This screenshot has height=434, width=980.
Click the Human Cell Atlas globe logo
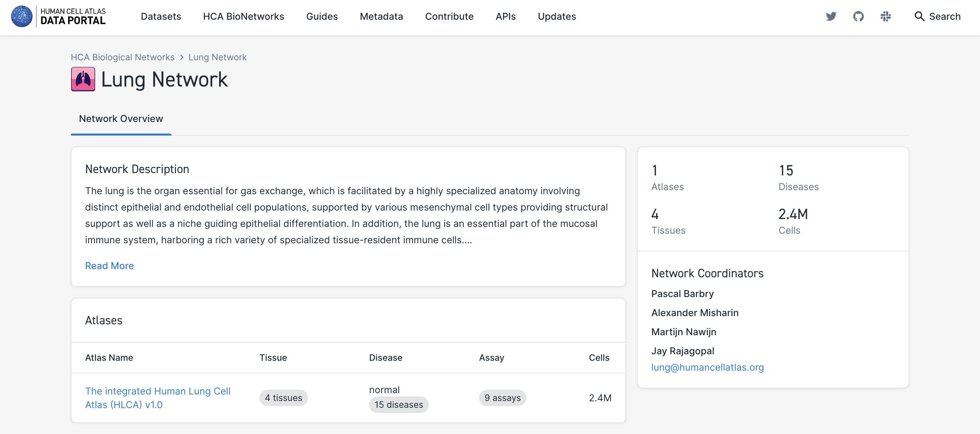point(22,16)
